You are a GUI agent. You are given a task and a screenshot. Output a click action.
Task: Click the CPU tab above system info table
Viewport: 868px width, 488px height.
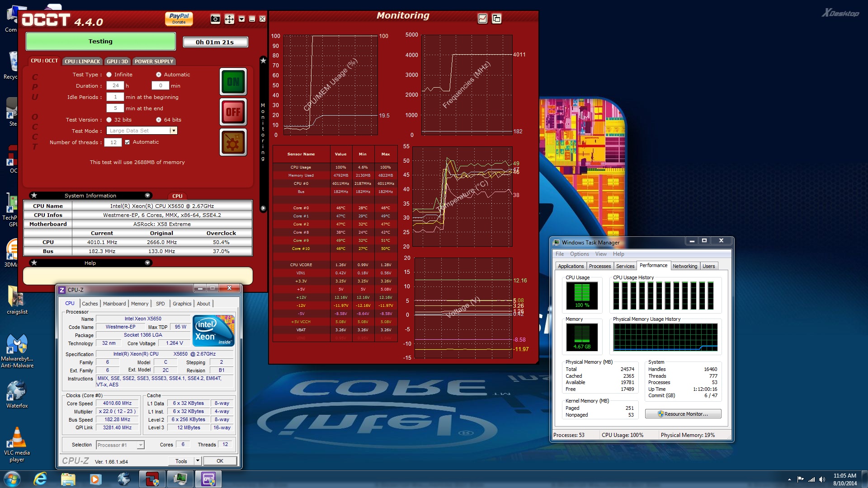pos(177,196)
